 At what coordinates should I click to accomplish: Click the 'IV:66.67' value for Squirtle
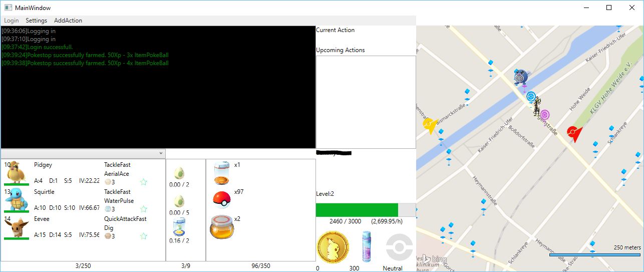[x=89, y=208]
